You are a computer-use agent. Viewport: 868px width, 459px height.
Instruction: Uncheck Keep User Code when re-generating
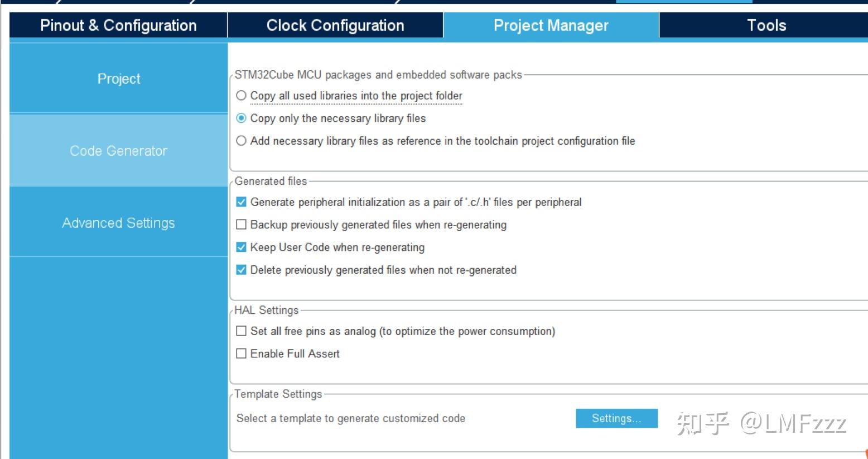[242, 247]
